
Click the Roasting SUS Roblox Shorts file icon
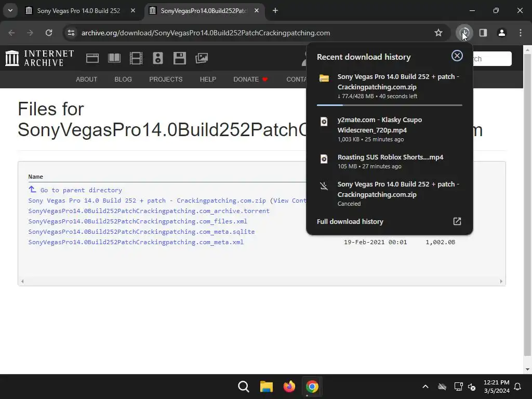(324, 159)
